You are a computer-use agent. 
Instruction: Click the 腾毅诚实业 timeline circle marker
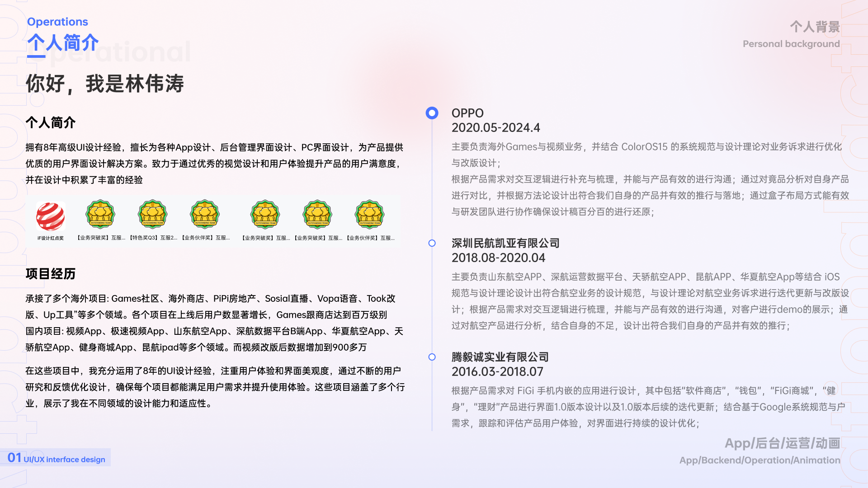coord(432,357)
